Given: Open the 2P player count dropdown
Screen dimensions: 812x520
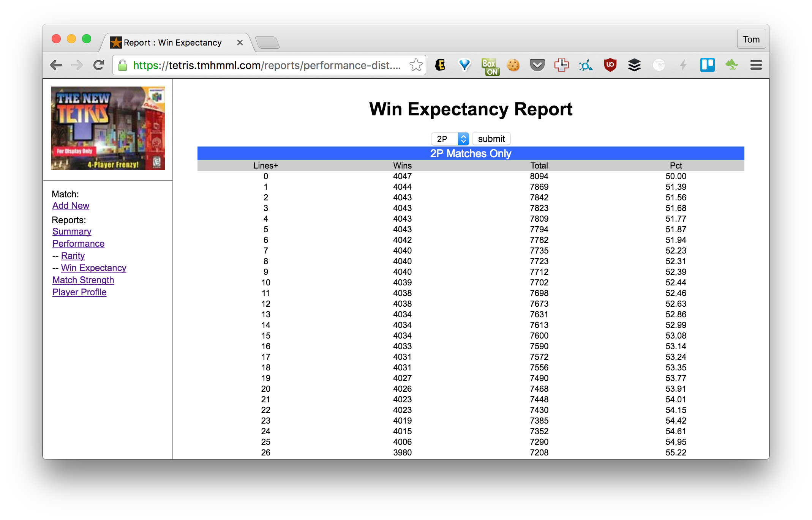Looking at the screenshot, I should (x=450, y=139).
